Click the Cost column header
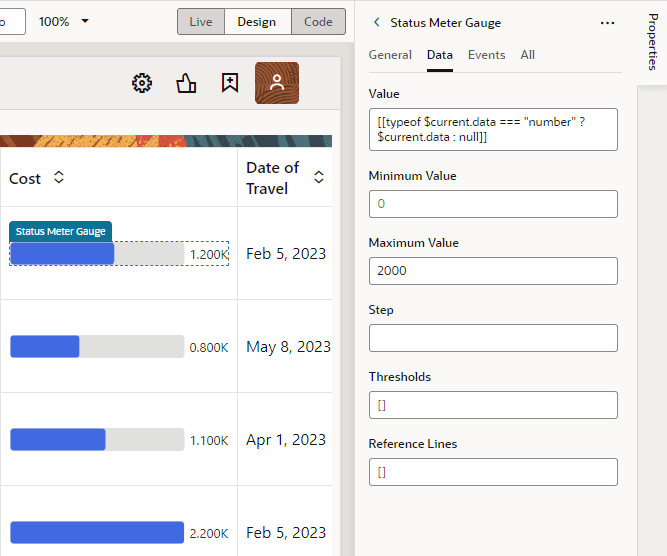 pyautogui.click(x=25, y=179)
